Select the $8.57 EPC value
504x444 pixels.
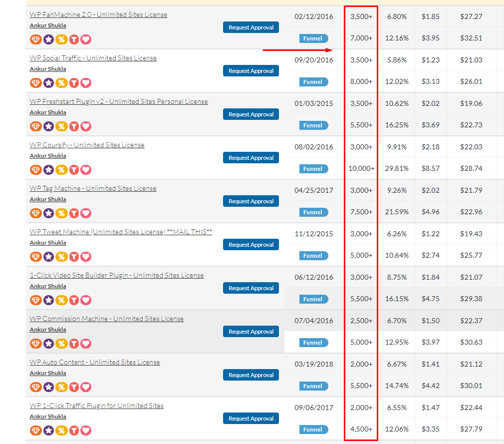(x=430, y=168)
